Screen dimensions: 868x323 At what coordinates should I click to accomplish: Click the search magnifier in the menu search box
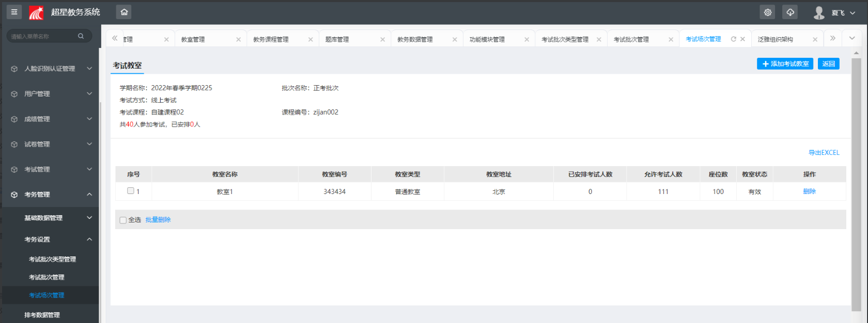point(81,36)
